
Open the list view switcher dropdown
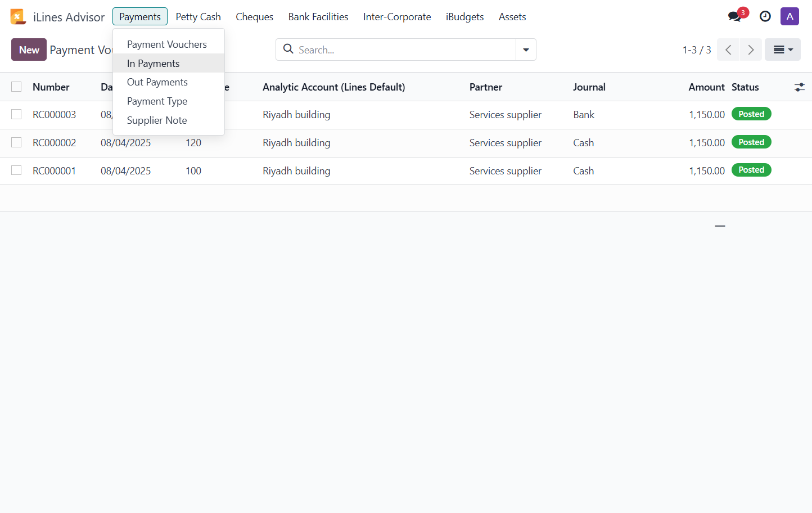pos(783,49)
